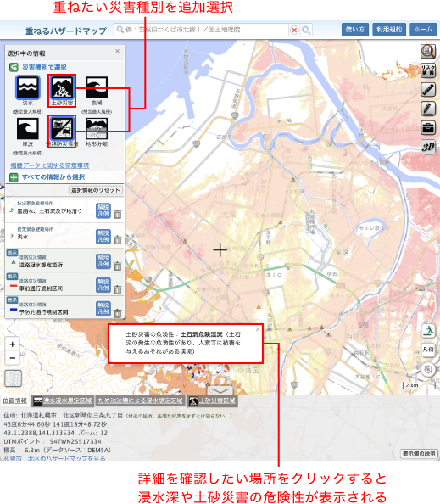The image size is (440, 504).
Task: Open the リスク検索 risk search tool
Action: click(428, 70)
